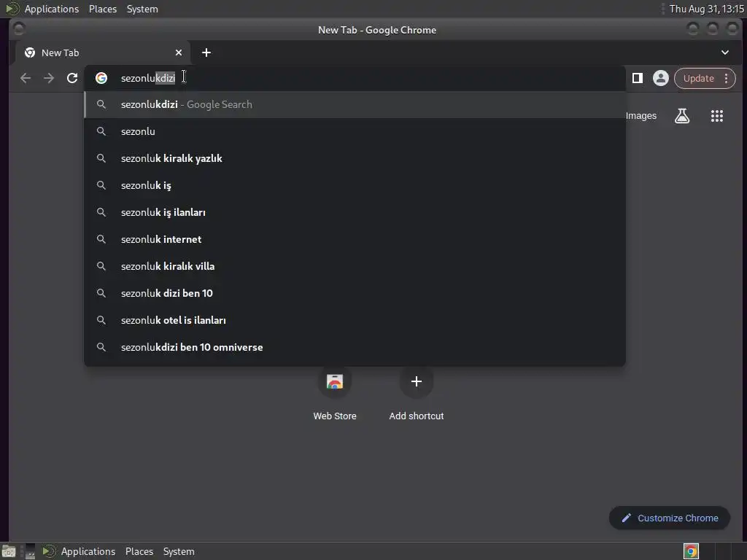Select 'sezonluk kiralık yazlık' suggestion
This screenshot has height=560, width=747.
(x=355, y=158)
